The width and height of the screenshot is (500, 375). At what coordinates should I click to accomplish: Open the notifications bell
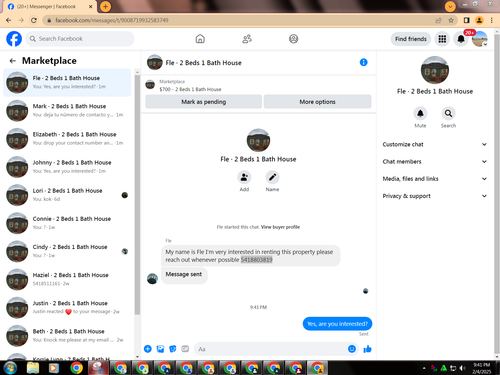click(x=461, y=39)
